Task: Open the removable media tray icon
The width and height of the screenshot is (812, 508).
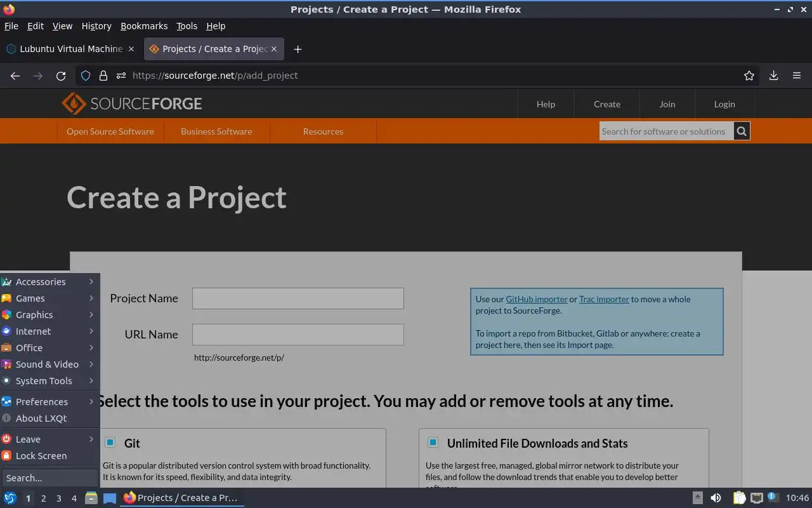Action: 697,498
